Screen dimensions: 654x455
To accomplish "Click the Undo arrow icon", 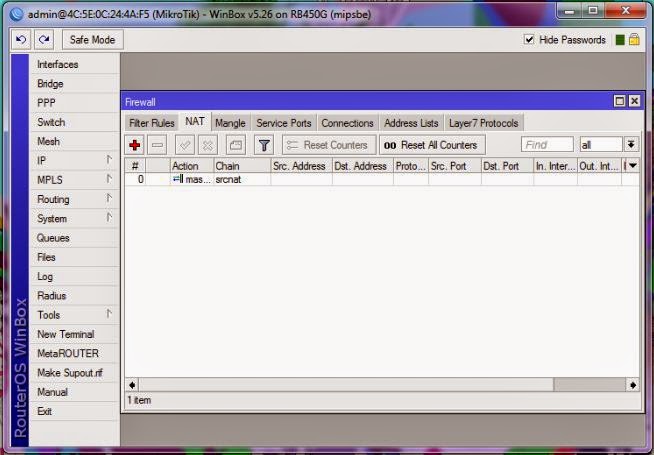I will (x=21, y=40).
